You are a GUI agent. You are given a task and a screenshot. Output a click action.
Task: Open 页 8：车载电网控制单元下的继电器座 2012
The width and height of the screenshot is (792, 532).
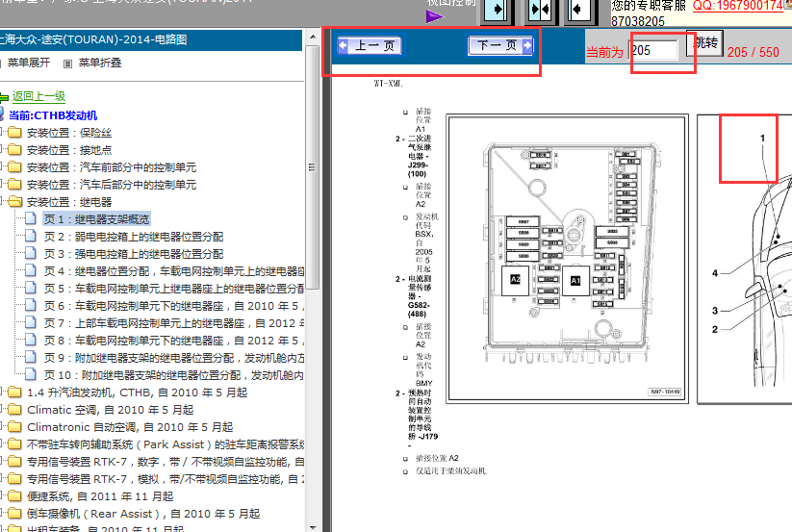(x=174, y=341)
